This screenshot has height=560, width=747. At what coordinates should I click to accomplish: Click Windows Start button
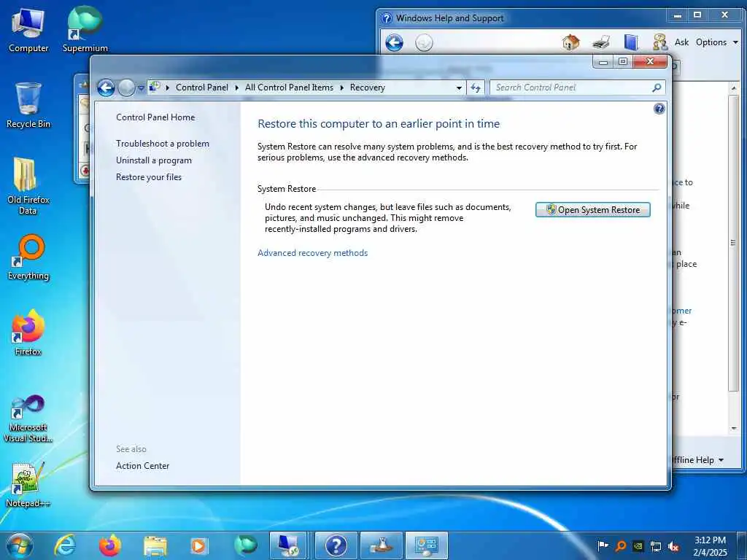20,545
